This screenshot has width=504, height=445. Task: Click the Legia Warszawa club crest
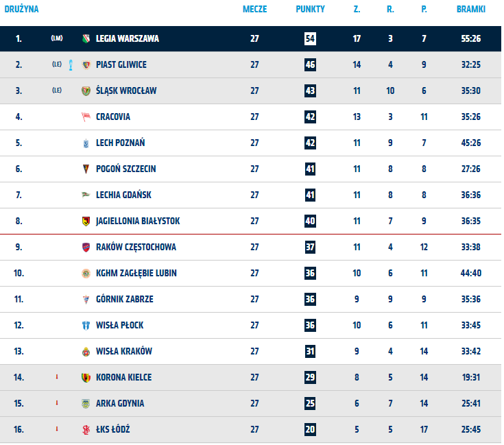tap(86, 38)
